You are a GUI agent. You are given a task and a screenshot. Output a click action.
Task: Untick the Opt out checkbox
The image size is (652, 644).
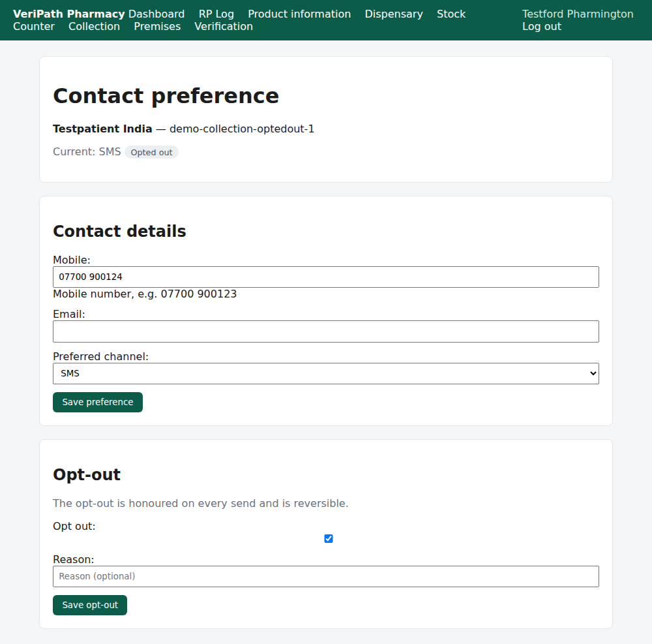tap(329, 539)
